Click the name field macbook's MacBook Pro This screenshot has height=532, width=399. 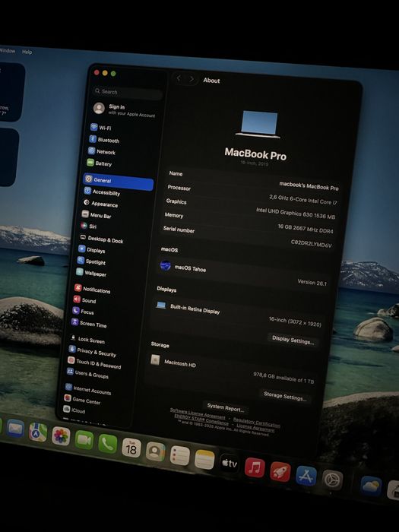click(309, 186)
